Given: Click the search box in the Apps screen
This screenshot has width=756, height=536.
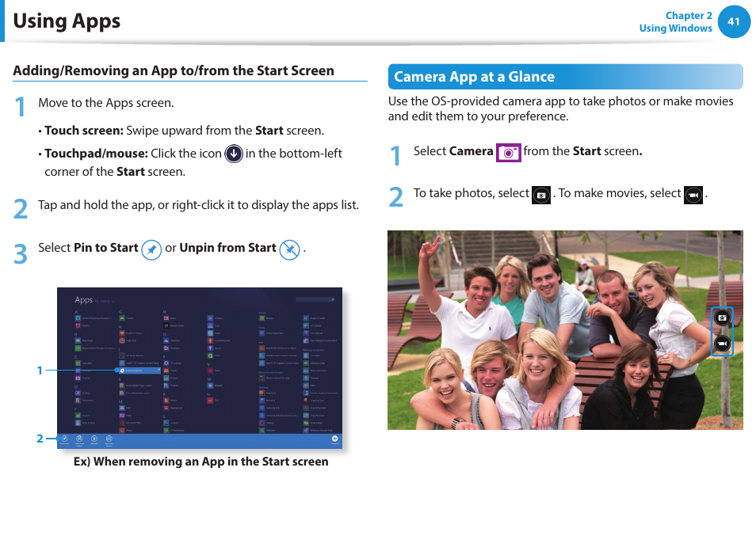Looking at the screenshot, I should point(315,299).
